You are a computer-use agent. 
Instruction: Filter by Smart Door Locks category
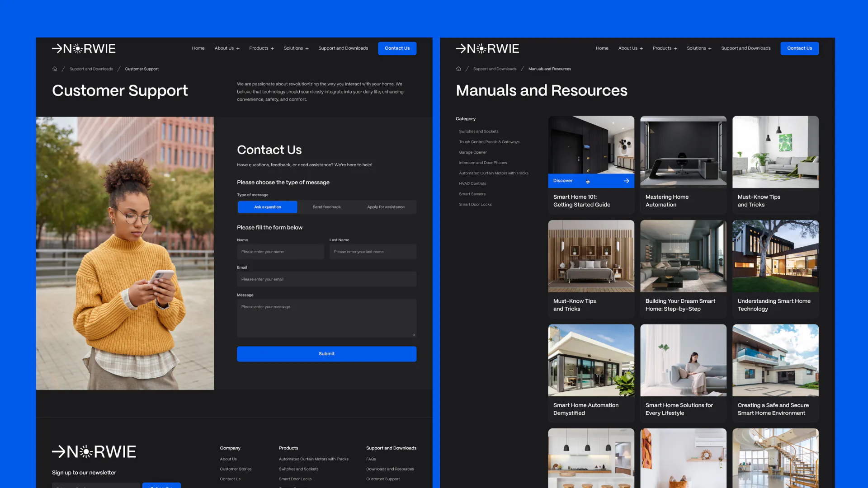point(475,204)
